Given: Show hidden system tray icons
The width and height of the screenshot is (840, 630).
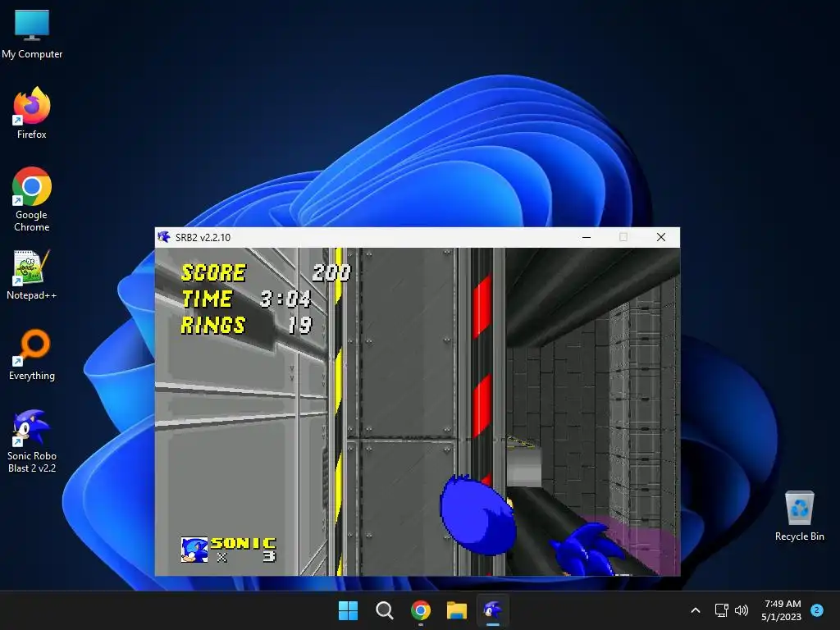Looking at the screenshot, I should coord(696,610).
